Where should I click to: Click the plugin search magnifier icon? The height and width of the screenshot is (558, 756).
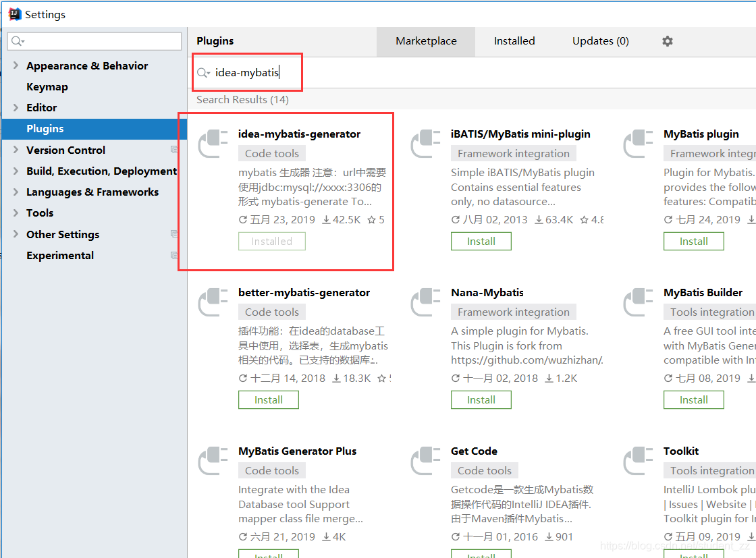coord(203,73)
